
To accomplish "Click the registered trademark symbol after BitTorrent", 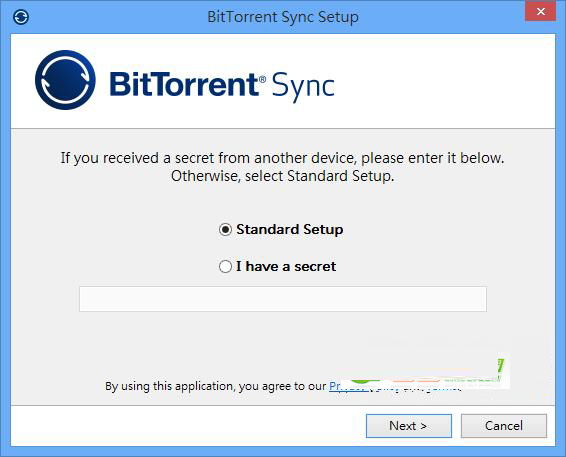I will pyautogui.click(x=263, y=79).
